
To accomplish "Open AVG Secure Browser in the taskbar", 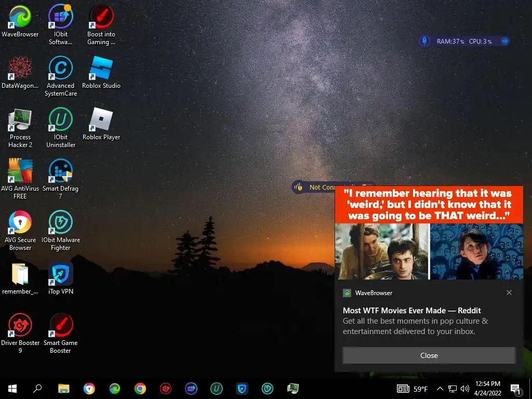I will click(89, 389).
